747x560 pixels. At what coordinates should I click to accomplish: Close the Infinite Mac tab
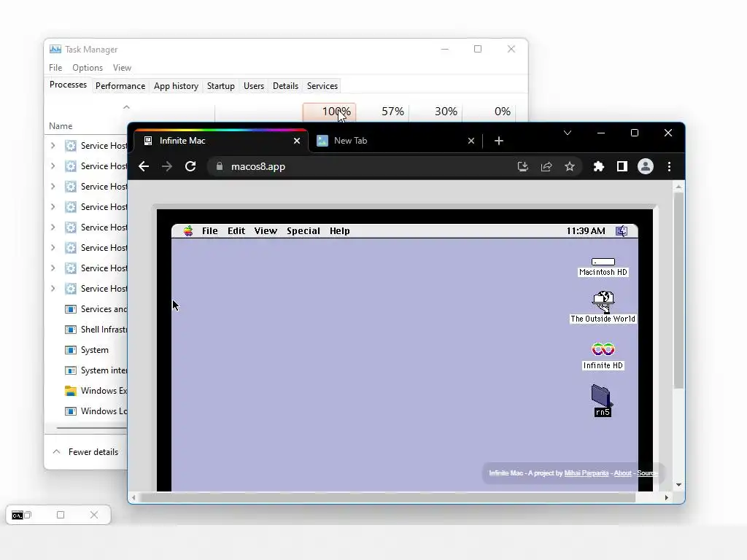[x=297, y=141]
